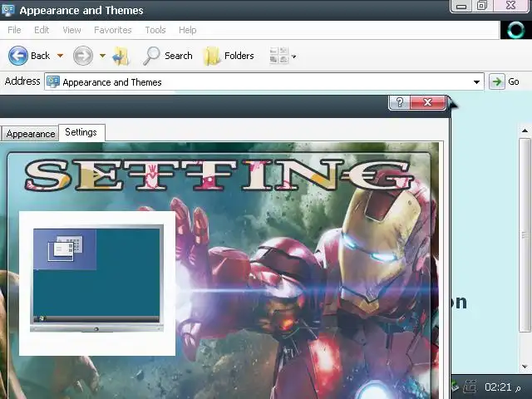Expand the Views dropdown arrow
The width and height of the screenshot is (532, 399).
[293, 57]
